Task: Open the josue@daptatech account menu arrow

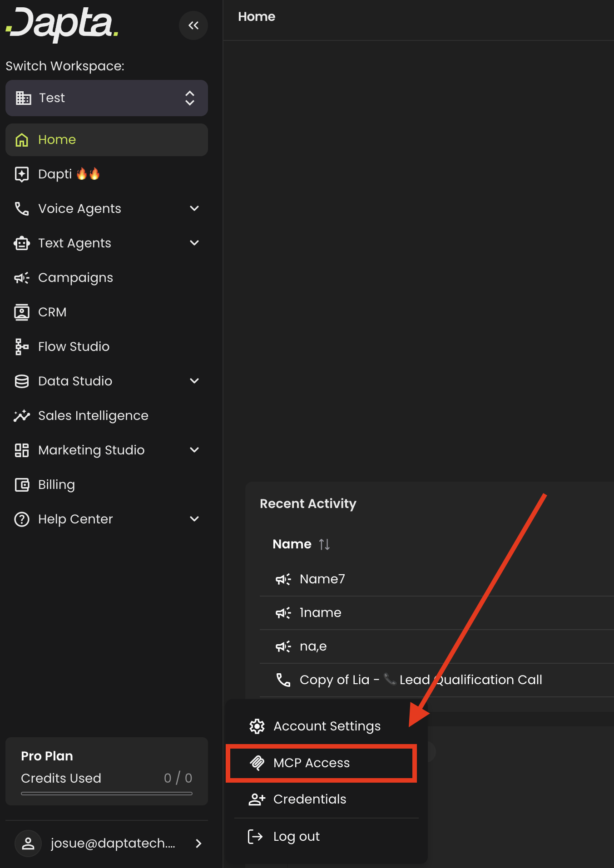Action: (198, 843)
